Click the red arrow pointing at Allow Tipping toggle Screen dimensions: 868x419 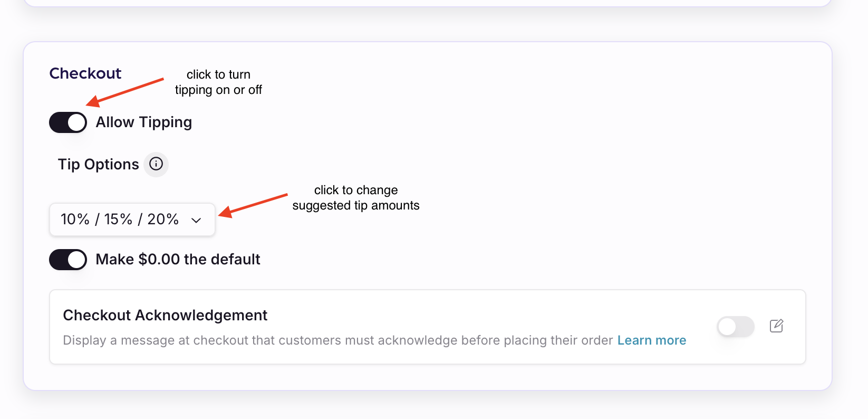click(x=125, y=91)
